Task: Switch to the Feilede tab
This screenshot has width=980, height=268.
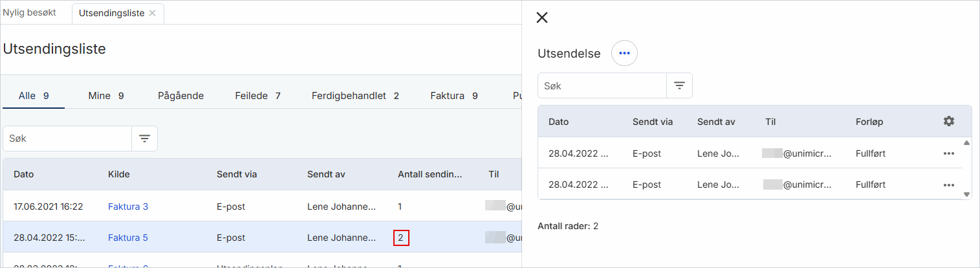Action: tap(257, 96)
